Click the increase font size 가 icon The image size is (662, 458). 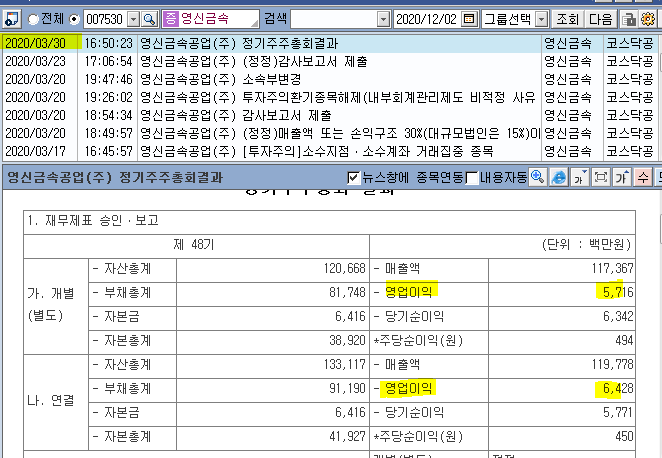pos(622,177)
